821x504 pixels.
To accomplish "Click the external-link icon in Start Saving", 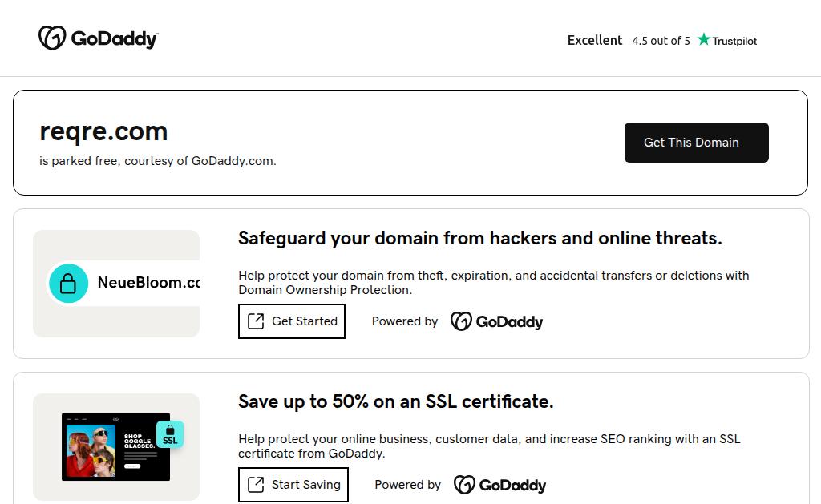I will (x=256, y=485).
